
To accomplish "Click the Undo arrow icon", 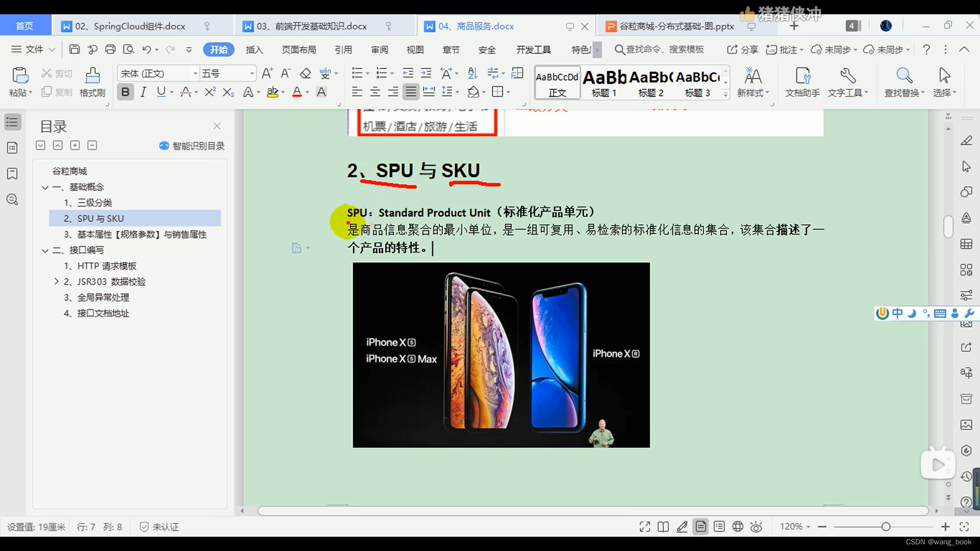I will click(x=146, y=49).
